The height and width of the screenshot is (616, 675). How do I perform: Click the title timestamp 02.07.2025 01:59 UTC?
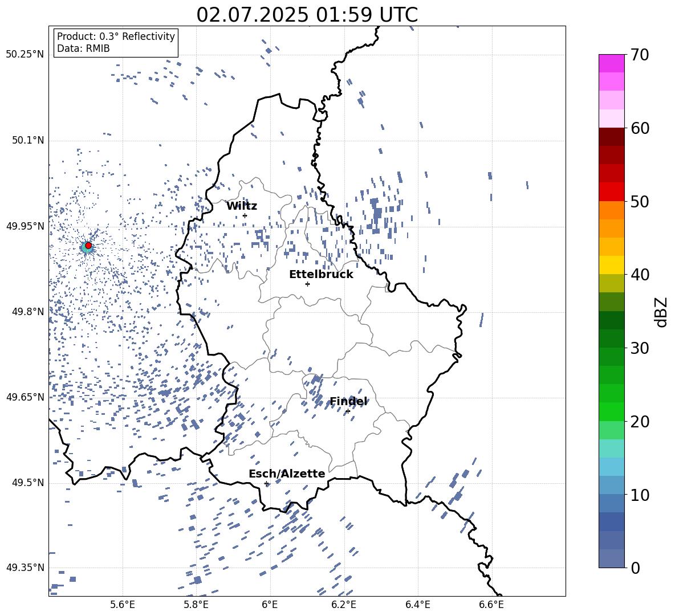[307, 15]
